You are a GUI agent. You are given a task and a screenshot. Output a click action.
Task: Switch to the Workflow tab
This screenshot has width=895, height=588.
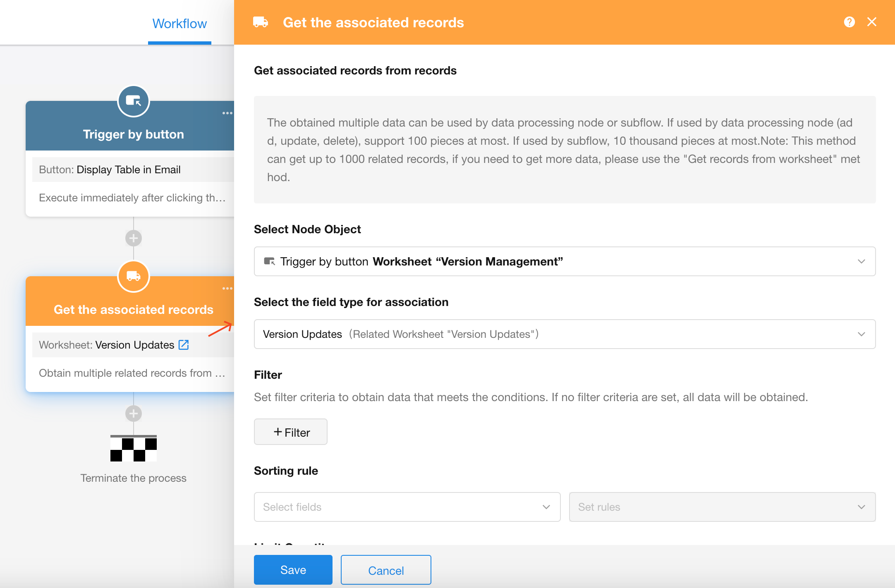click(179, 24)
